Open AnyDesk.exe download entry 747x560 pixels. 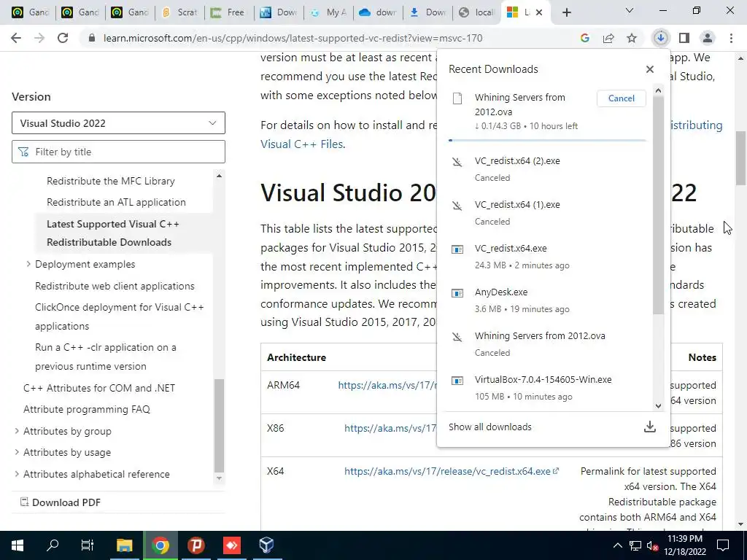point(548,300)
